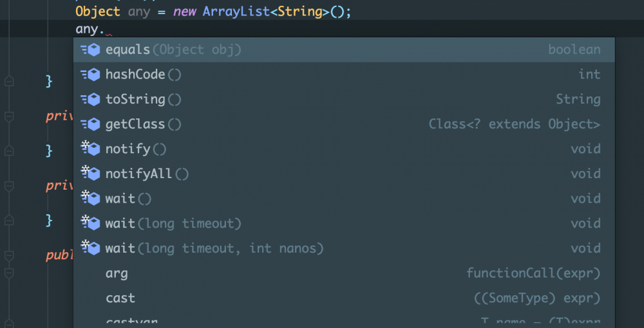The height and width of the screenshot is (328, 644).
Task: Click the notifyAll method icon
Action: coord(90,174)
